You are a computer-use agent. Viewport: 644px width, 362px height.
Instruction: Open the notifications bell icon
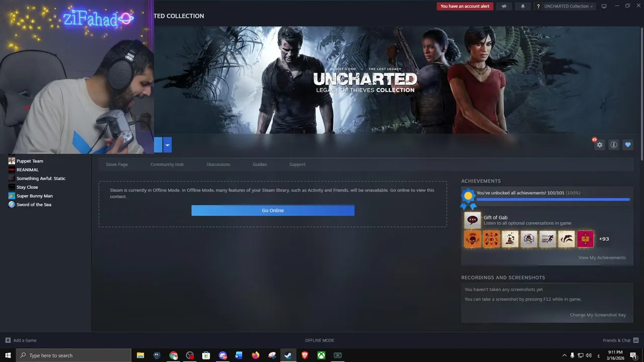pos(523,6)
